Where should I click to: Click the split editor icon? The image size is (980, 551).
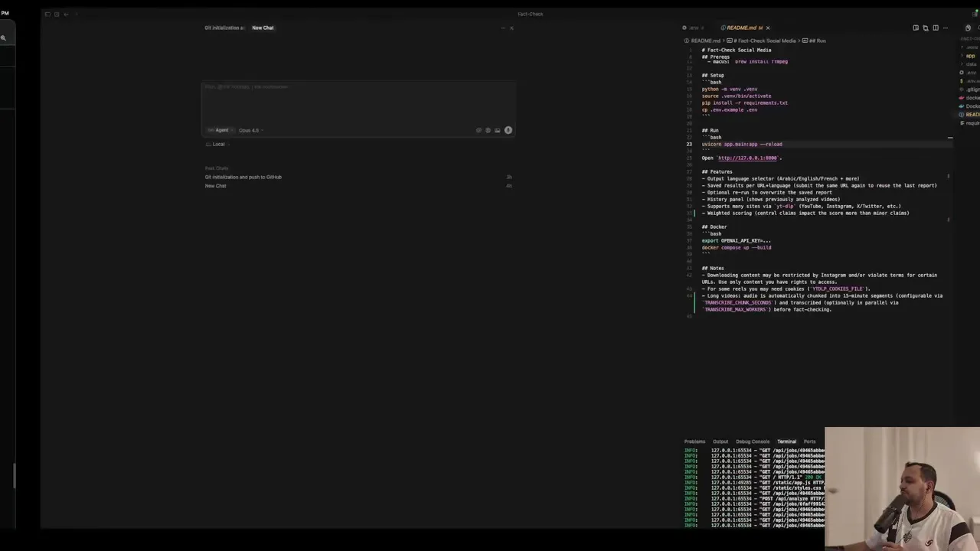coord(936,28)
